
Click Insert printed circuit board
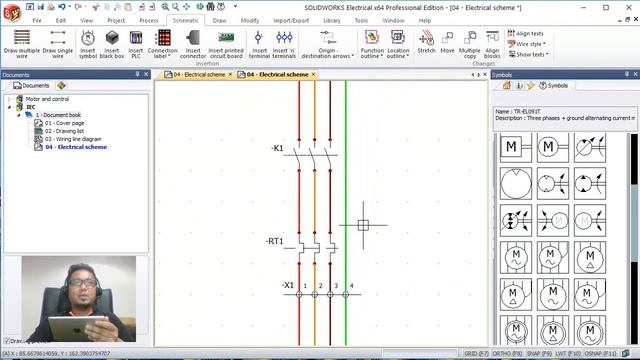click(x=226, y=44)
